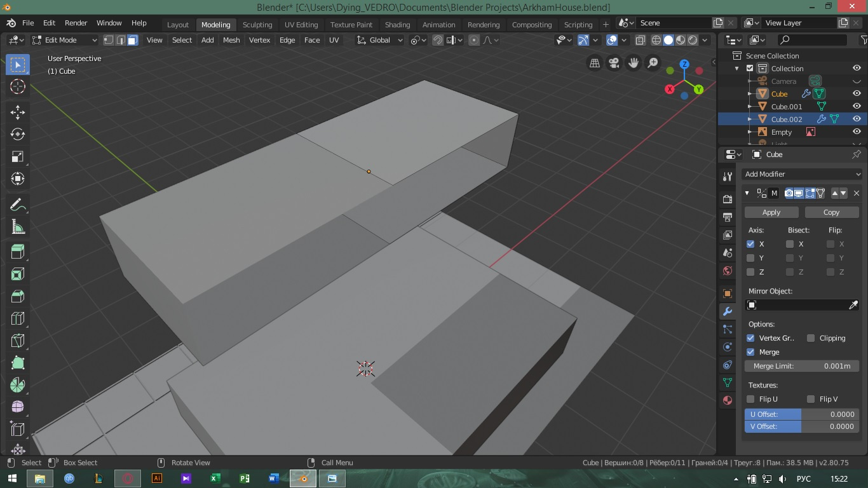The height and width of the screenshot is (488, 868).
Task: Open the Material properties tab
Action: point(728,400)
